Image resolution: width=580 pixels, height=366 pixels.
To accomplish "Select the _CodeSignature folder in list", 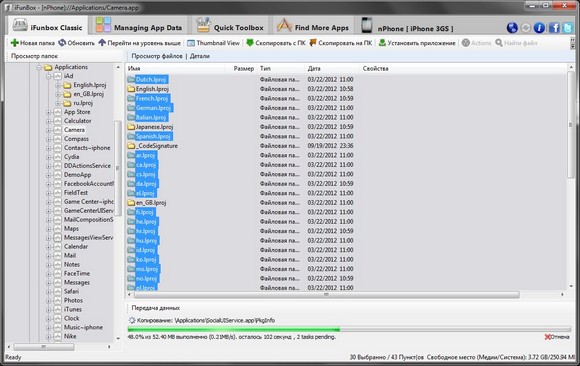I will point(153,146).
